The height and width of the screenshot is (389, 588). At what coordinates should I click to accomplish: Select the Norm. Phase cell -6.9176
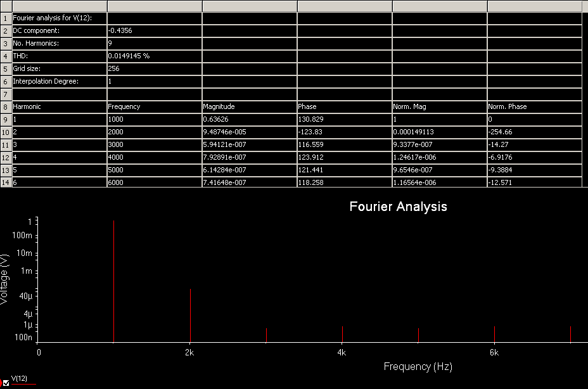(535, 157)
